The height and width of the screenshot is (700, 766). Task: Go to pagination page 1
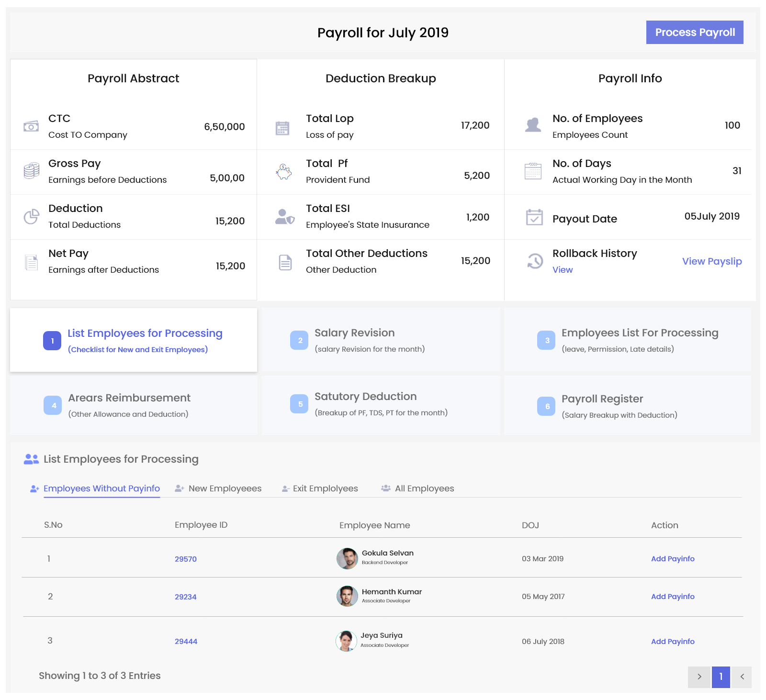(721, 677)
